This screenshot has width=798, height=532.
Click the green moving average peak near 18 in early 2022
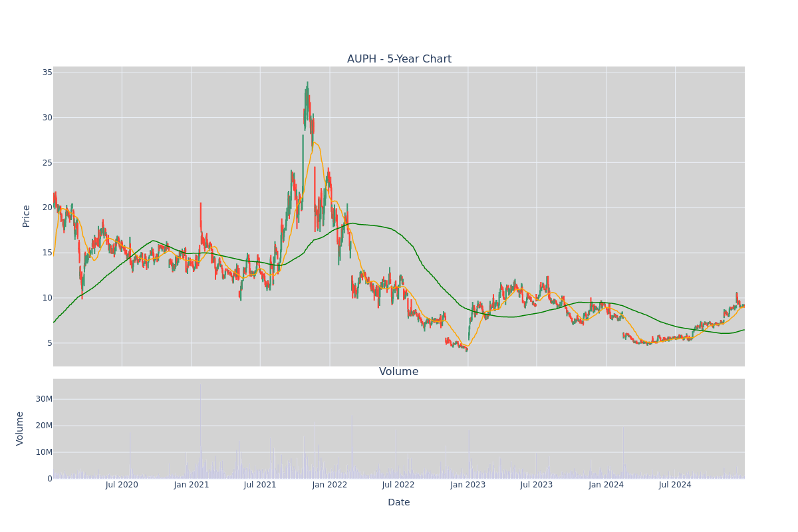click(354, 223)
